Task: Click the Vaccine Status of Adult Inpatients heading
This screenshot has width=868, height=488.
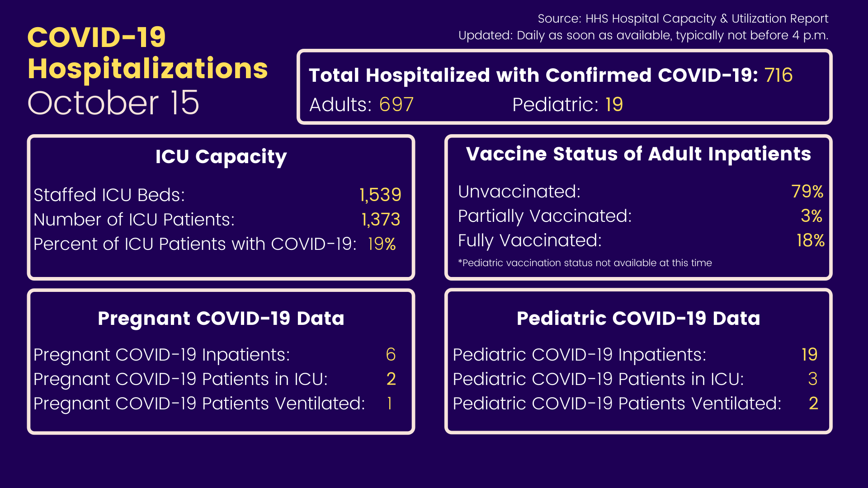Action: [x=638, y=154]
